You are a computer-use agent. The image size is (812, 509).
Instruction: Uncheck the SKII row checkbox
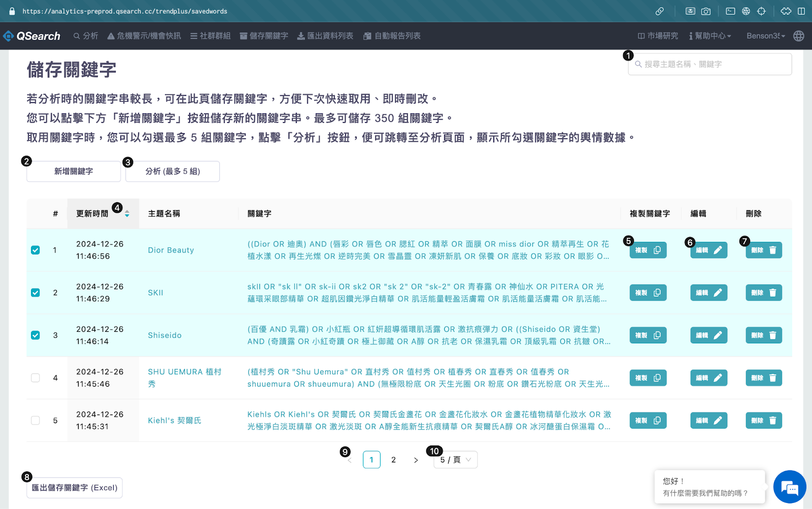[36, 293]
